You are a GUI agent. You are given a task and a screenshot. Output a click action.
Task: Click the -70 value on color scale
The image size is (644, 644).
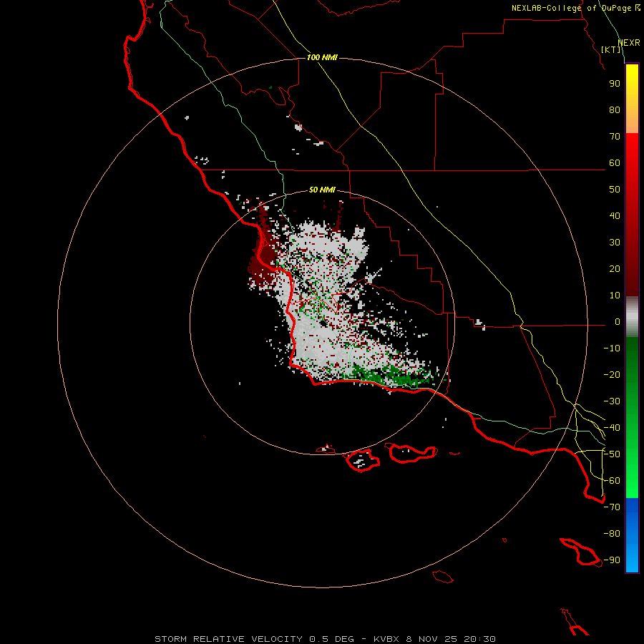pos(612,507)
